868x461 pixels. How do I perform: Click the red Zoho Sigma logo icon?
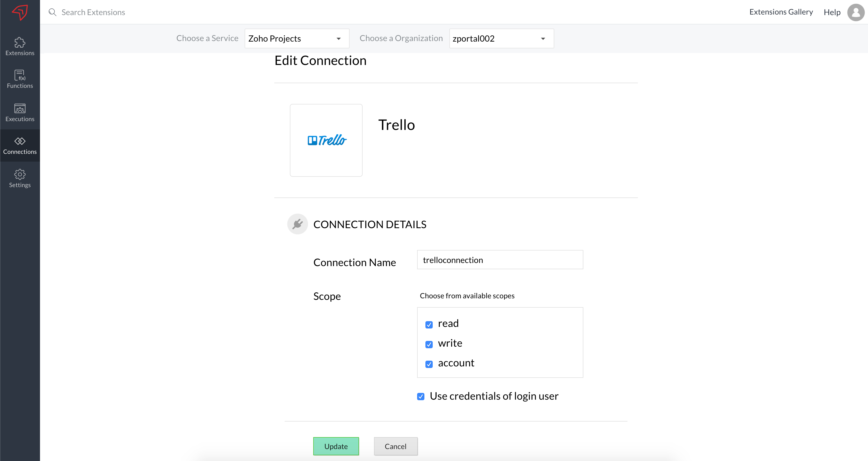pos(20,12)
